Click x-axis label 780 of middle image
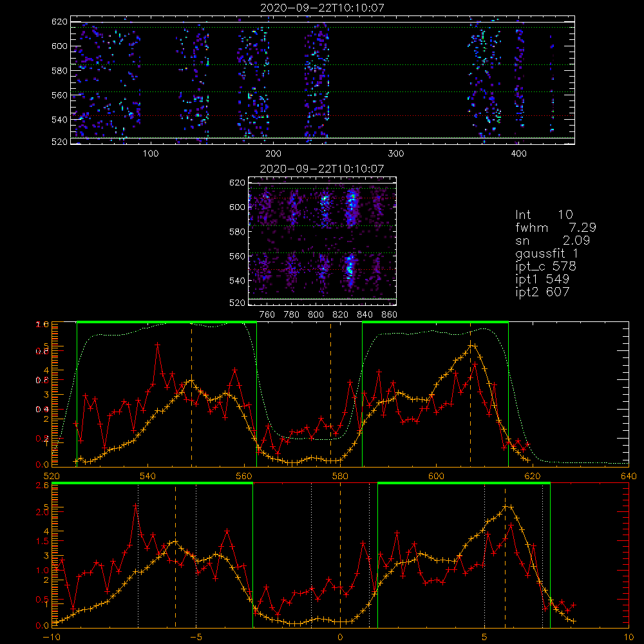Image resolution: width=644 pixels, height=644 pixels. pyautogui.click(x=292, y=315)
